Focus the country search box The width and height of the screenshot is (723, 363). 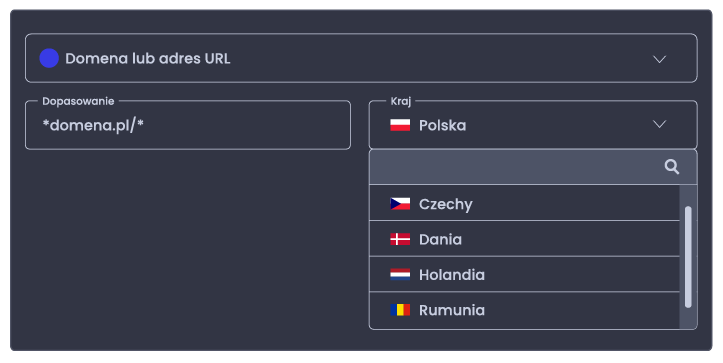tap(533, 167)
